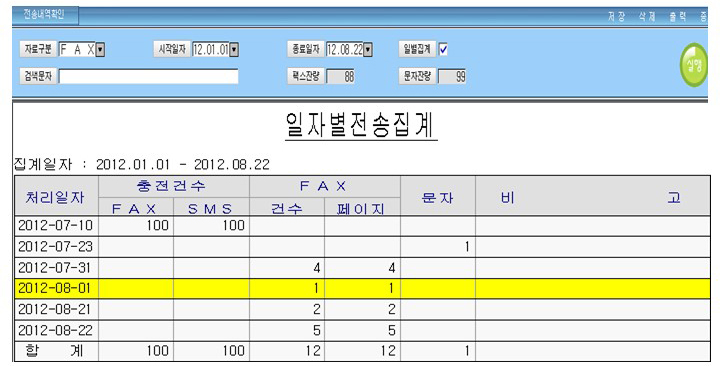
Task: Click the SMS charge 100 on 2012-07-10
Action: pyautogui.click(x=234, y=225)
